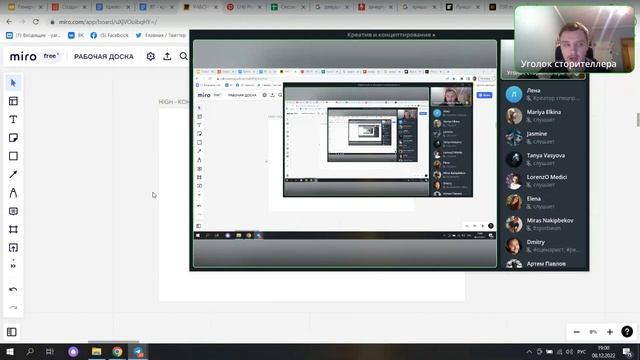Open the frames panel toggle icon

tap(12, 332)
